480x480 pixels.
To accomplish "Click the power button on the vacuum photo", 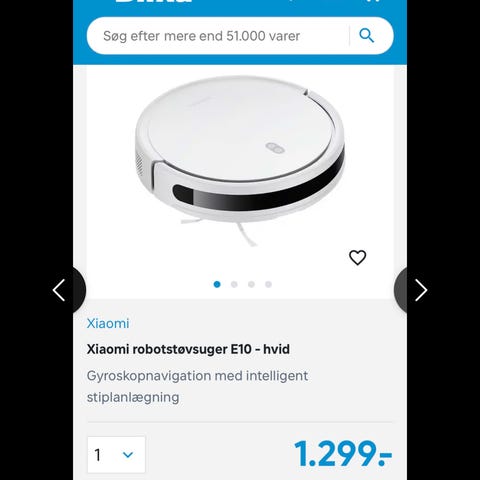I will pos(275,147).
